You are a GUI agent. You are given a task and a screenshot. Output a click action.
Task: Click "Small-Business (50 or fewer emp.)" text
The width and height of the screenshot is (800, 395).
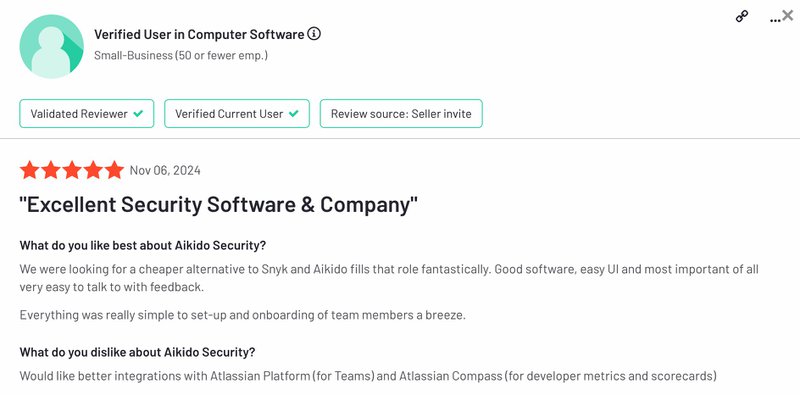coord(181,55)
